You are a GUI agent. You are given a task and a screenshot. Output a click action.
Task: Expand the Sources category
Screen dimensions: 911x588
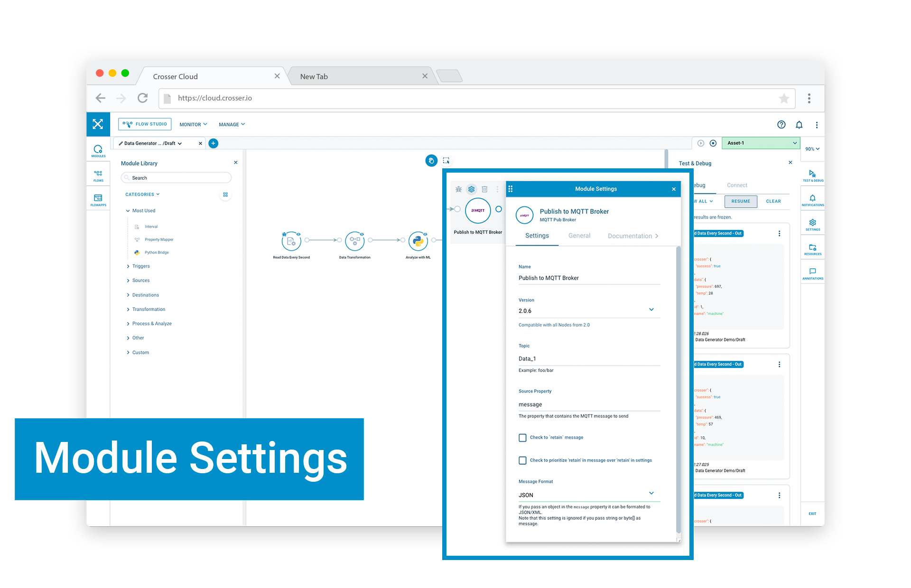click(x=138, y=281)
